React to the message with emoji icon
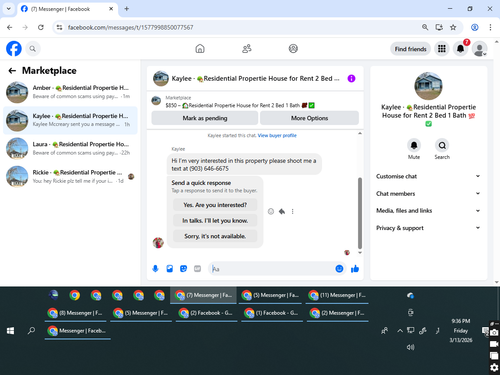 pyautogui.click(x=271, y=211)
